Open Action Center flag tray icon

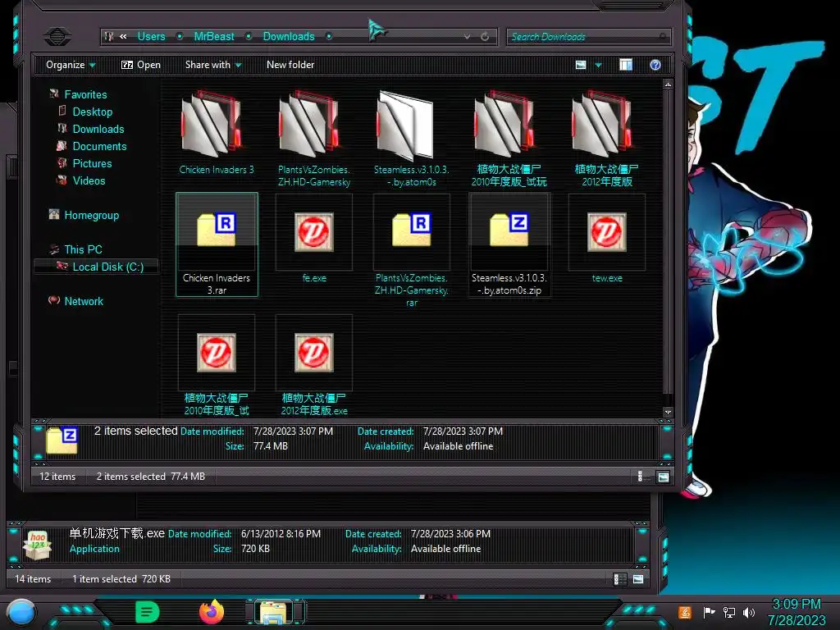click(709, 612)
